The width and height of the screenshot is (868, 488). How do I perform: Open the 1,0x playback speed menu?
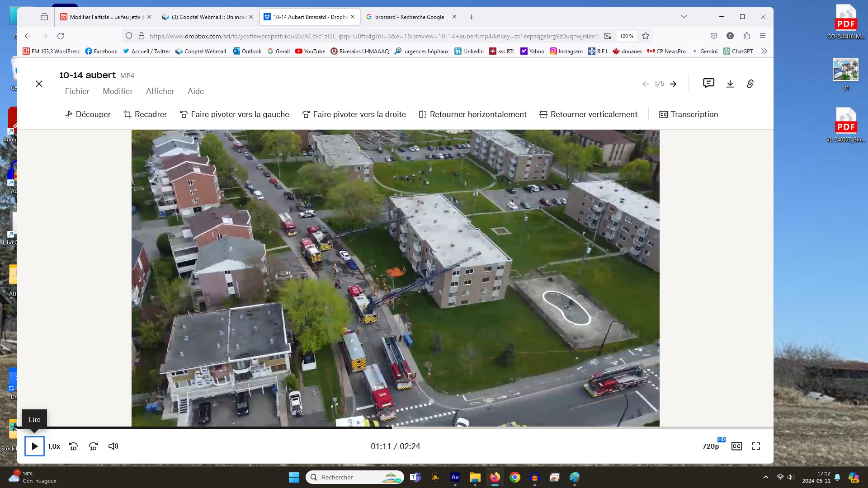tap(54, 446)
